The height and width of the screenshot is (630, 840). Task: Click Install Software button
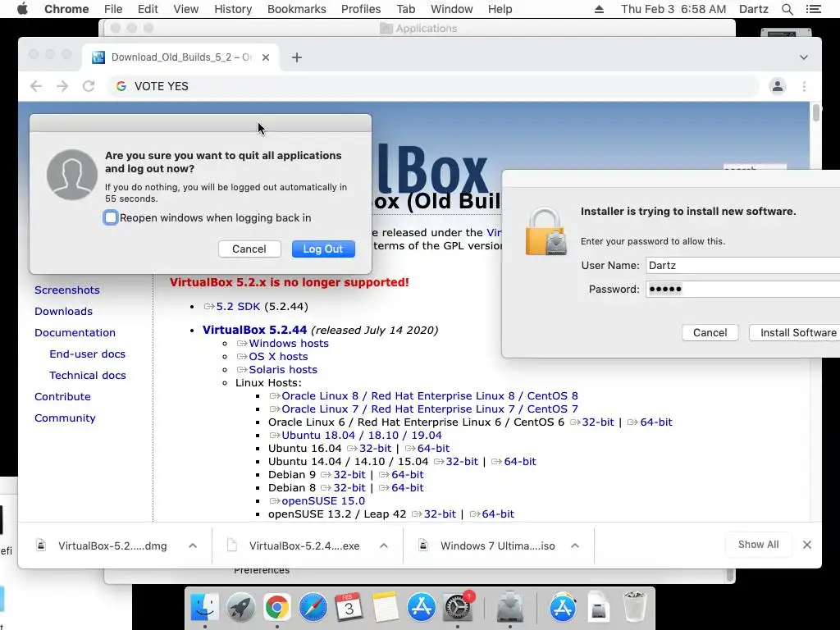coord(795,333)
